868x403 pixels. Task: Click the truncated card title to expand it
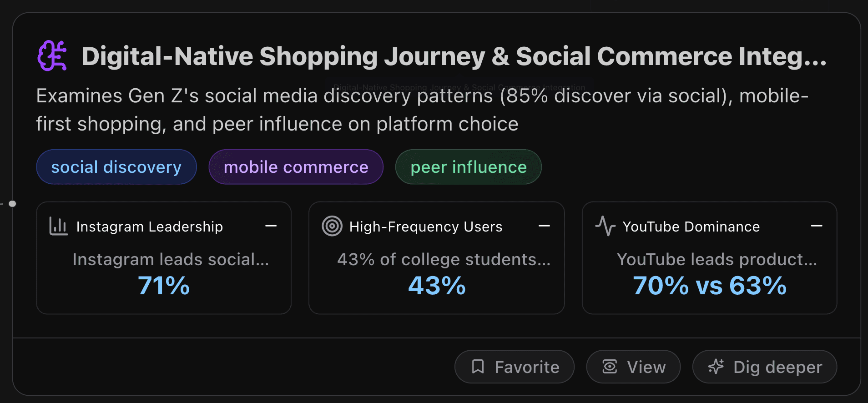coord(455,56)
